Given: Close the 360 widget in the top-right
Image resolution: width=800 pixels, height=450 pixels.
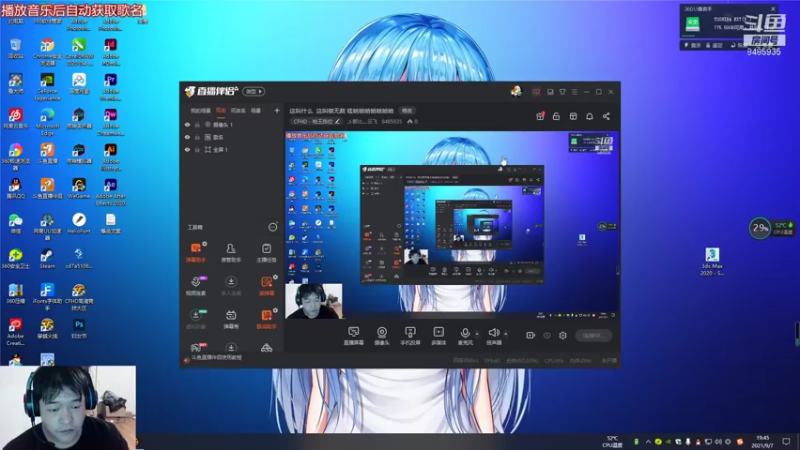Looking at the screenshot, I should pos(773,9).
